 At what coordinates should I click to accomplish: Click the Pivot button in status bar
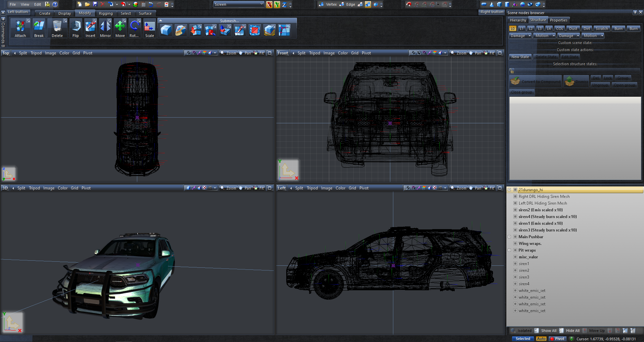point(557,339)
